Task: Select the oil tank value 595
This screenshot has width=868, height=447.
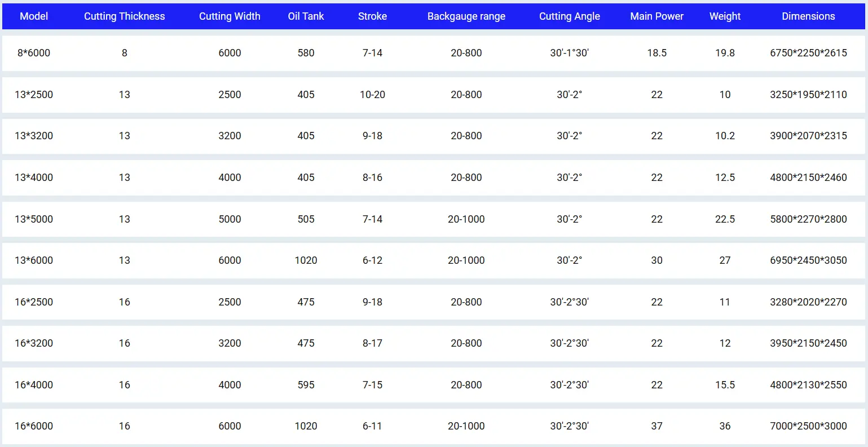Action: coord(306,385)
